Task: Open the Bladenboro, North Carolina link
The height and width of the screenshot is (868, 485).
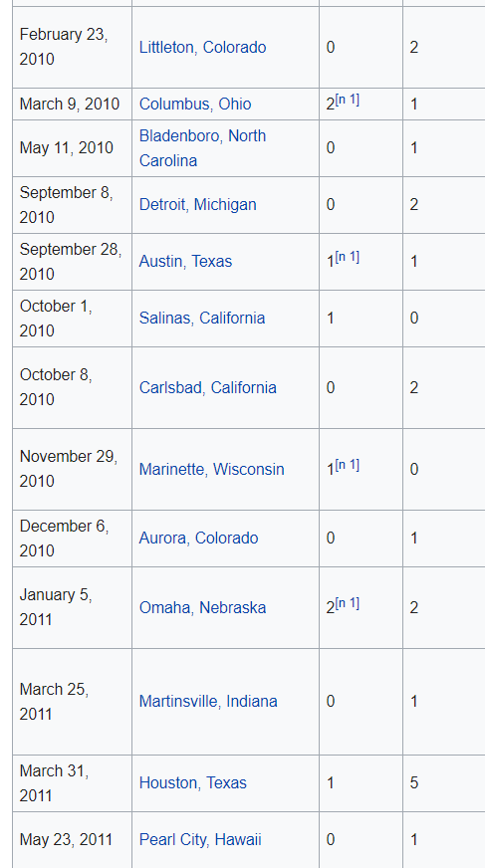Action: point(202,148)
